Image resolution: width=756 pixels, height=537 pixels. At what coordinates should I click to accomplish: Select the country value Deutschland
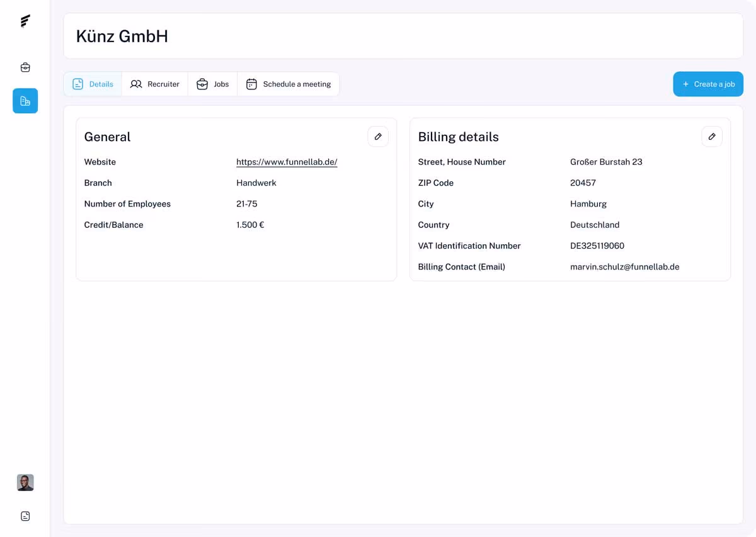595,225
